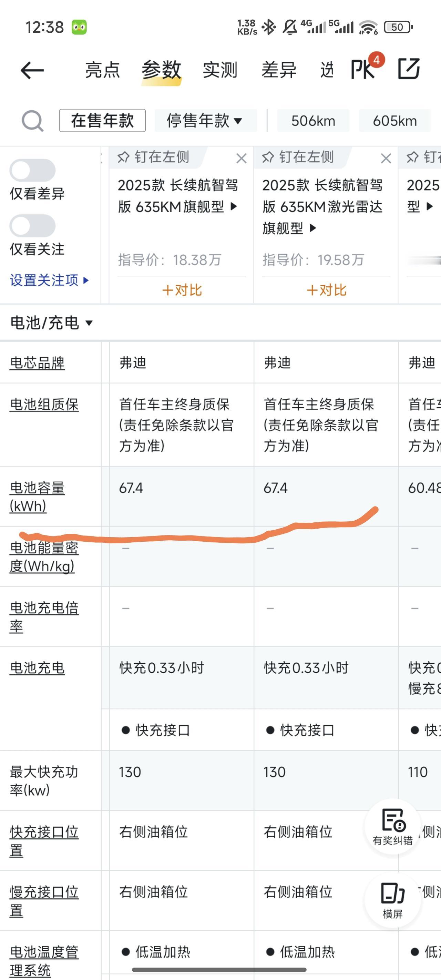Filter by 506km range chip

coord(313,121)
